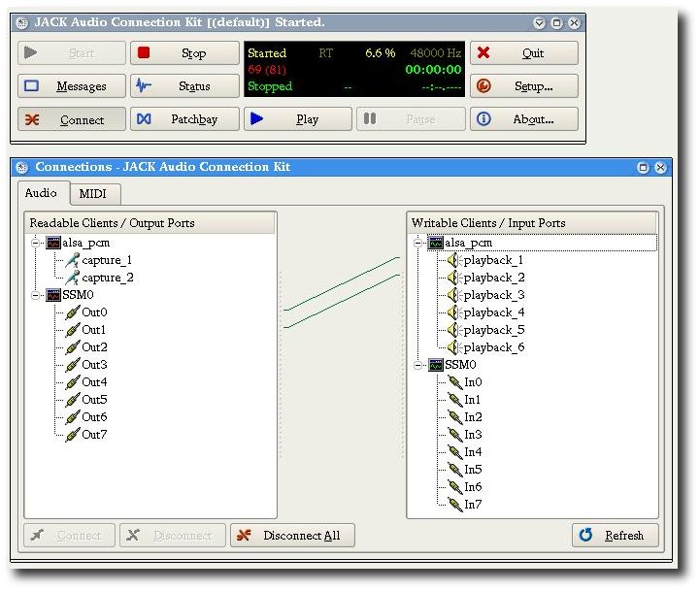Shade the main JACK Audio Connection Kit window
Image resolution: width=700 pixels, height=591 pixels.
tap(539, 22)
